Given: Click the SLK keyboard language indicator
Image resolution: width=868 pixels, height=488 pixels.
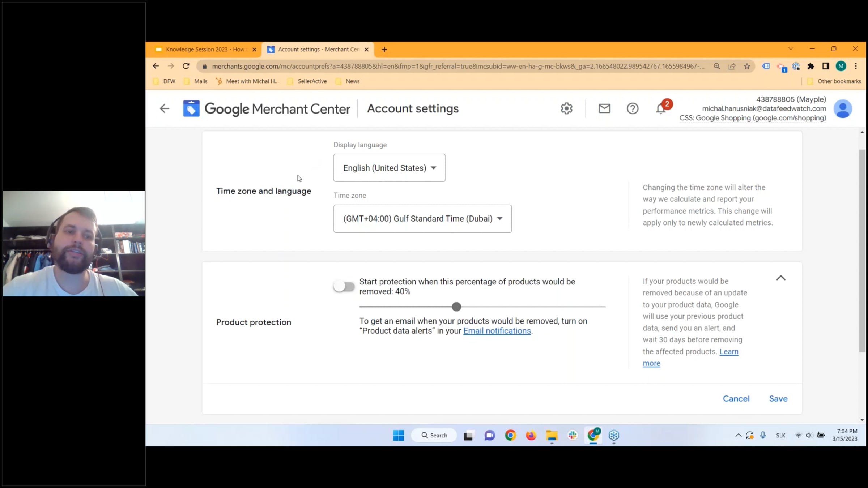Looking at the screenshot, I should [x=780, y=435].
